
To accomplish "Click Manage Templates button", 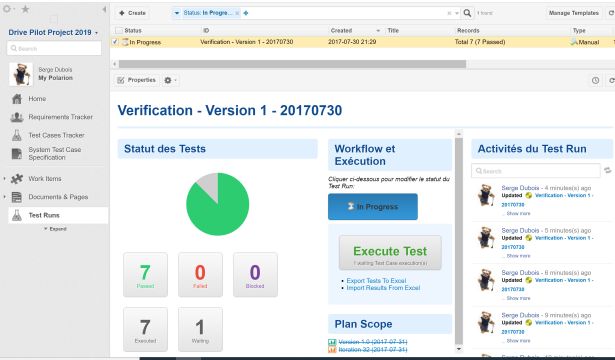I will pos(573,13).
